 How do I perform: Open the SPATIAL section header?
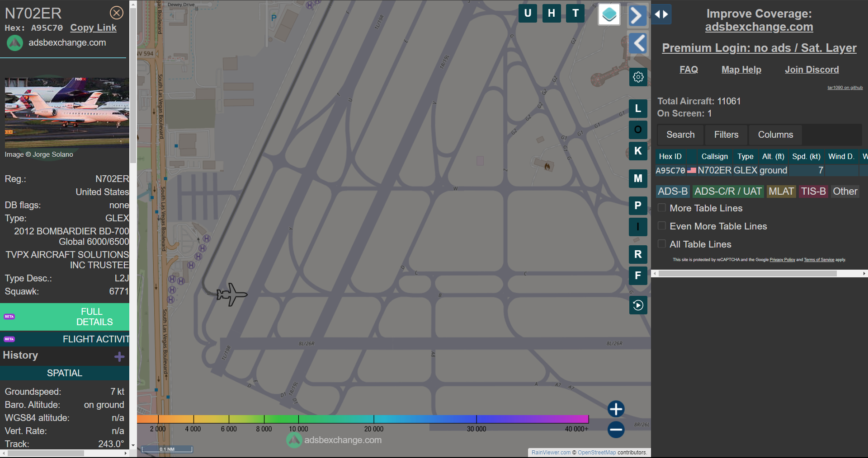[65, 373]
